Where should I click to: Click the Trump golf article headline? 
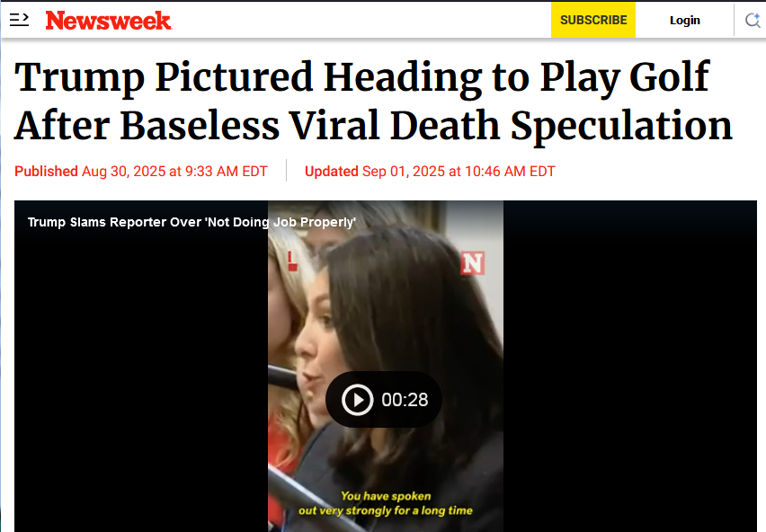point(373,101)
